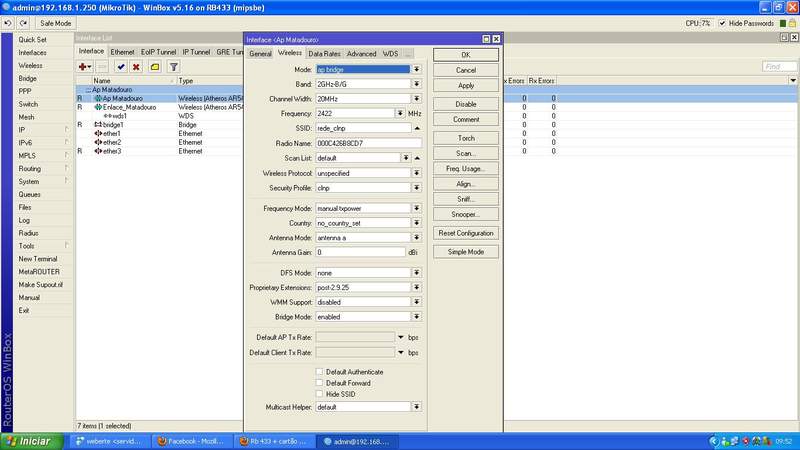This screenshot has height=450, width=800.
Task: Click the Scan... button
Action: click(x=466, y=153)
